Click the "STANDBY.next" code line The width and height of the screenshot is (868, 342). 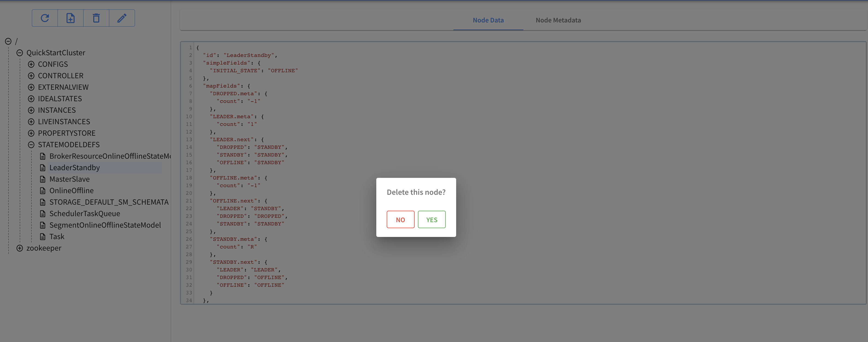click(x=238, y=262)
